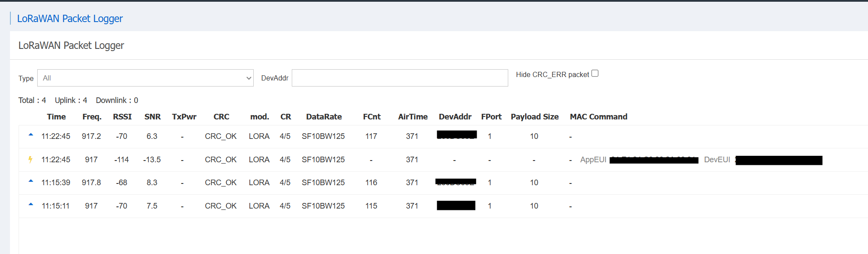This screenshot has width=868, height=254.
Task: Open the LoRaWAN Packet Logger breadcrumb link
Action: (70, 19)
